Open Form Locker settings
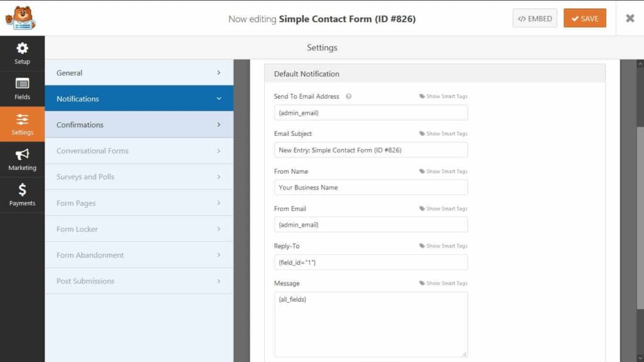Viewport: 644px width, 362px height. point(139,229)
